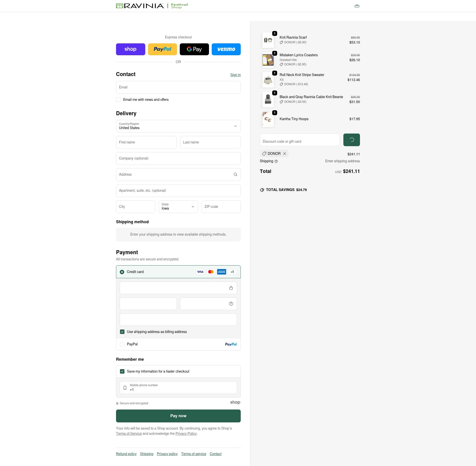476x466 pixels.
Task: Click the Kantha Tiny Hoops thumbnail
Action: point(268,119)
